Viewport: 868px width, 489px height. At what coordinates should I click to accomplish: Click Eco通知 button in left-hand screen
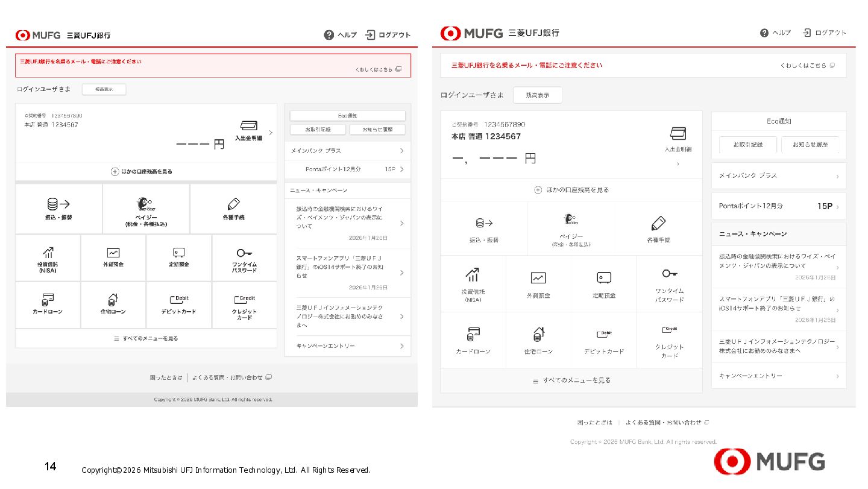click(x=348, y=116)
